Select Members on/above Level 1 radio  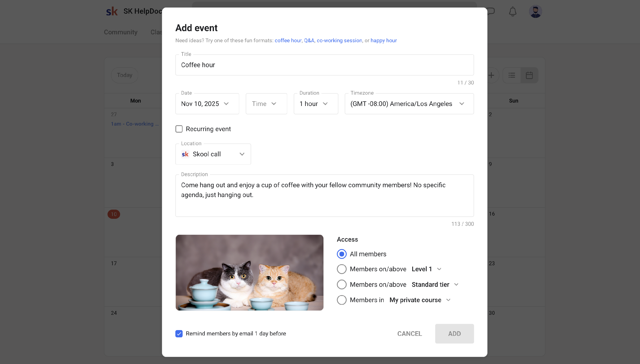(342, 269)
